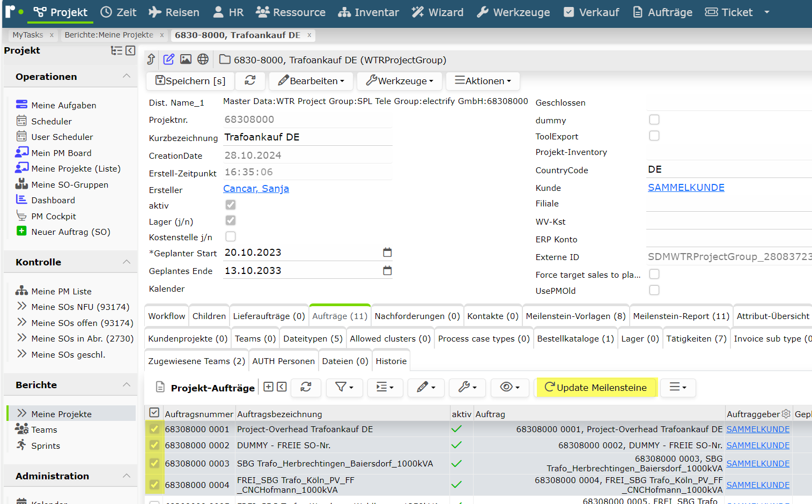Open the Inventar top menu

368,12
